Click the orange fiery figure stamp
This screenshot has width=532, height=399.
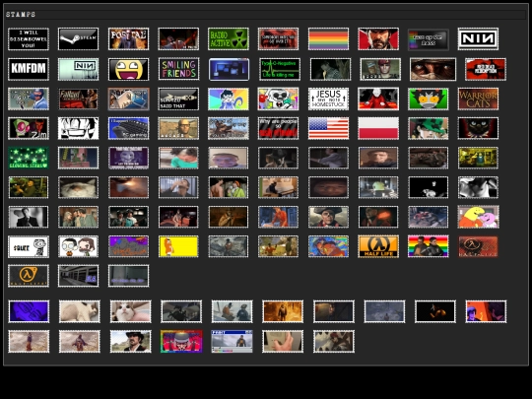[283, 311]
